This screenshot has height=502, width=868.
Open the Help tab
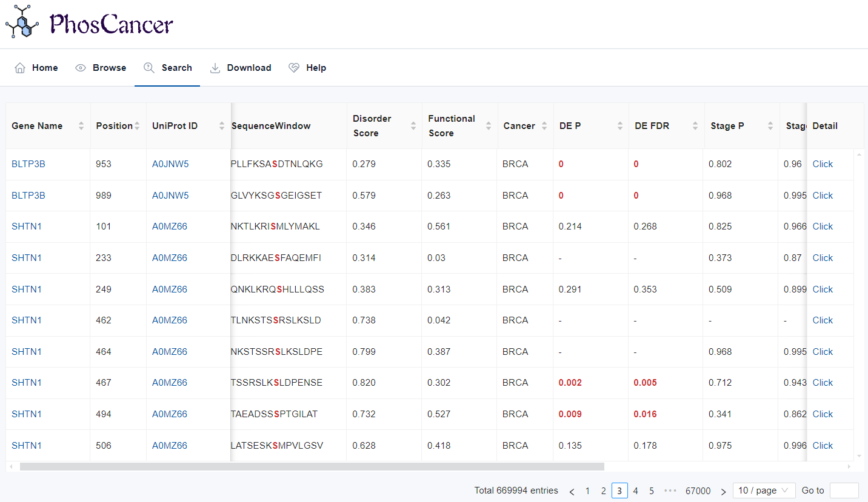pyautogui.click(x=307, y=68)
